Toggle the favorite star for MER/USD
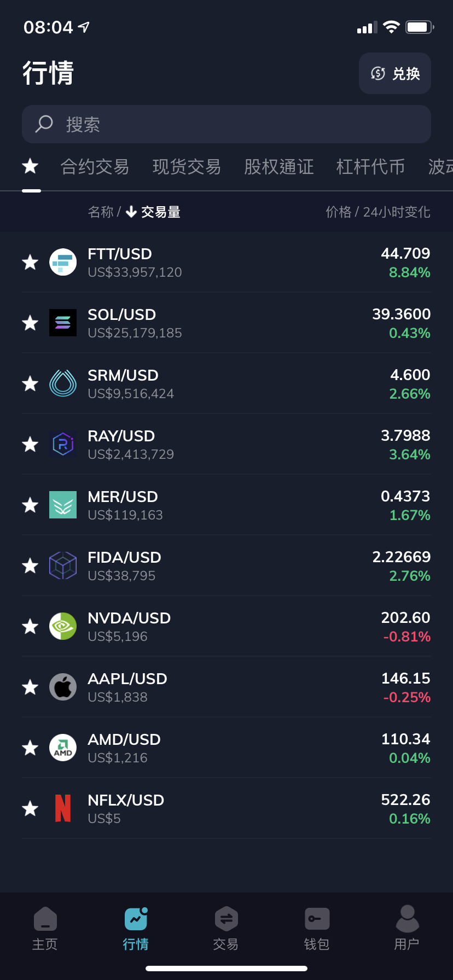This screenshot has width=453, height=980. point(30,505)
